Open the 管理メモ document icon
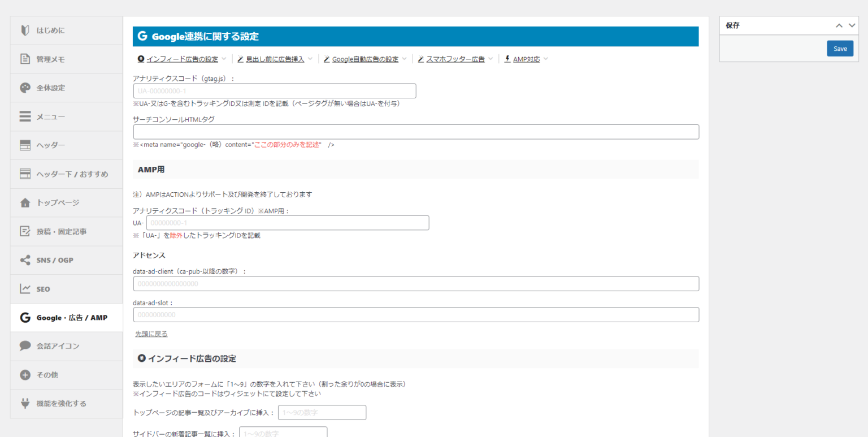This screenshot has width=868, height=437. pos(25,59)
